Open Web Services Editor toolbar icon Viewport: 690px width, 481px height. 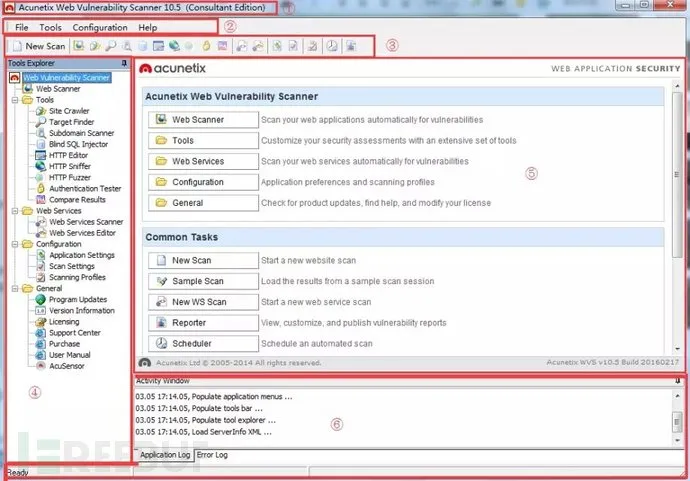tap(258, 46)
